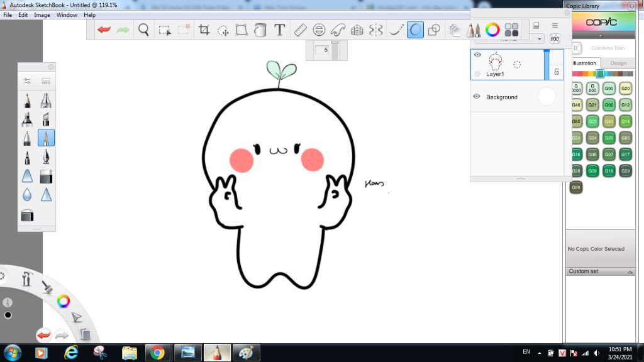Select the Layer1 thumbnail
Image resolution: width=644 pixels, height=362 pixels.
pyautogui.click(x=496, y=61)
